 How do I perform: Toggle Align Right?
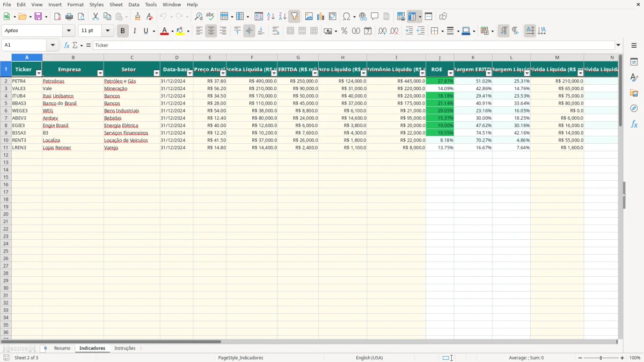[x=223, y=31]
